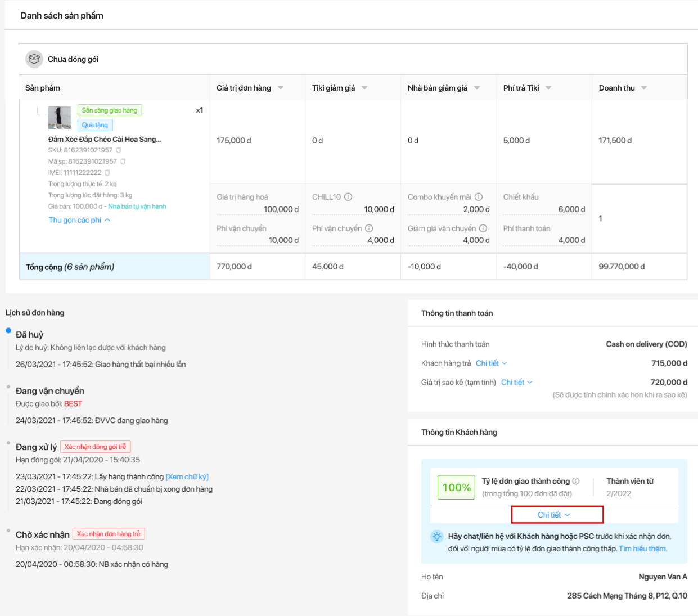Click the Nhà bán tự vận hành link

(x=137, y=206)
